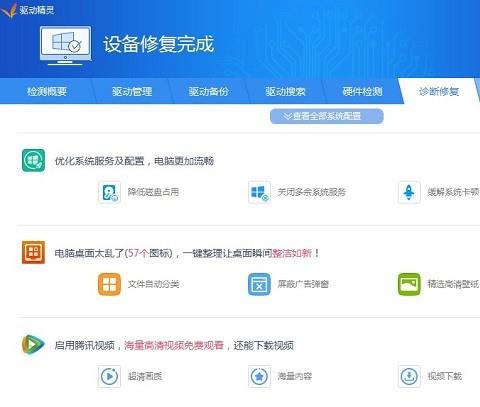Click the 关闭多余系统服务 label

click(x=312, y=192)
